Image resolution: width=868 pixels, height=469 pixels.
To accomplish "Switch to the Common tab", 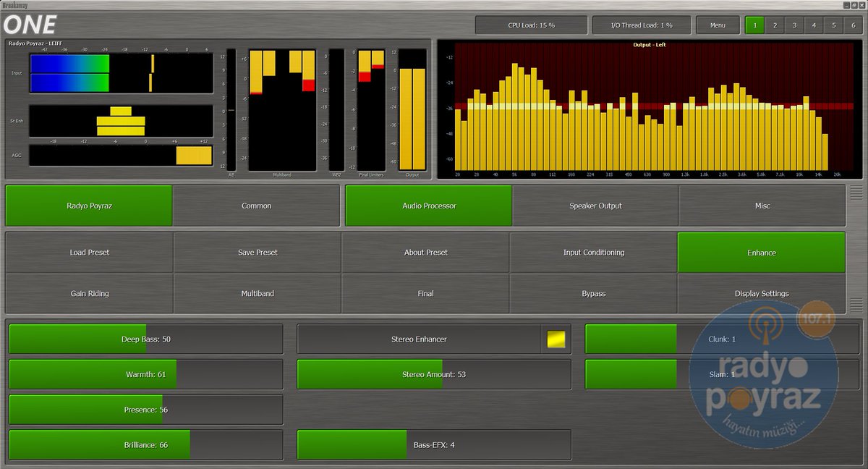I will [256, 206].
